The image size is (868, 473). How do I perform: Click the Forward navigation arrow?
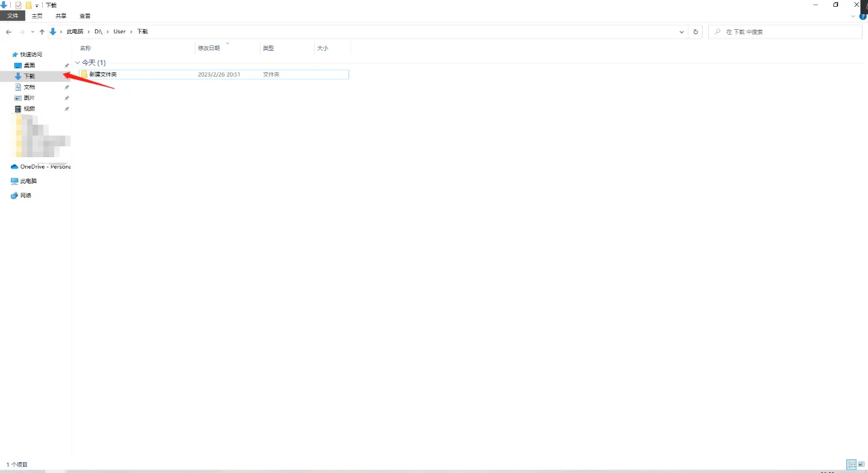(22, 32)
